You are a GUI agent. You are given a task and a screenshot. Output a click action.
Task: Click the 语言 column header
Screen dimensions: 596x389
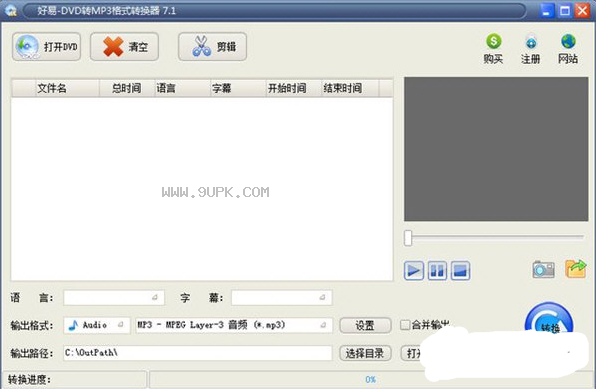182,88
